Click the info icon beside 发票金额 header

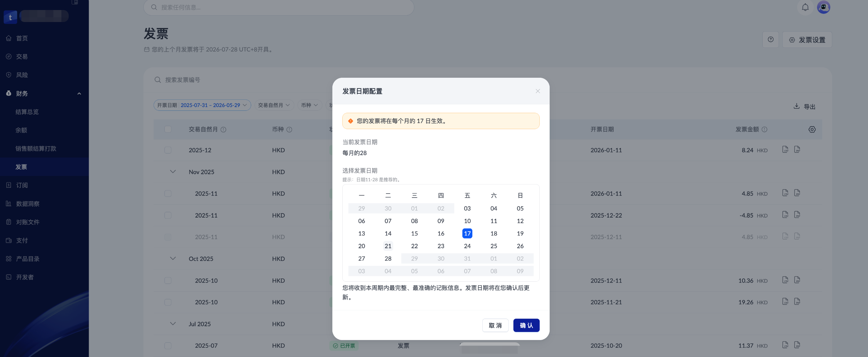click(x=764, y=129)
